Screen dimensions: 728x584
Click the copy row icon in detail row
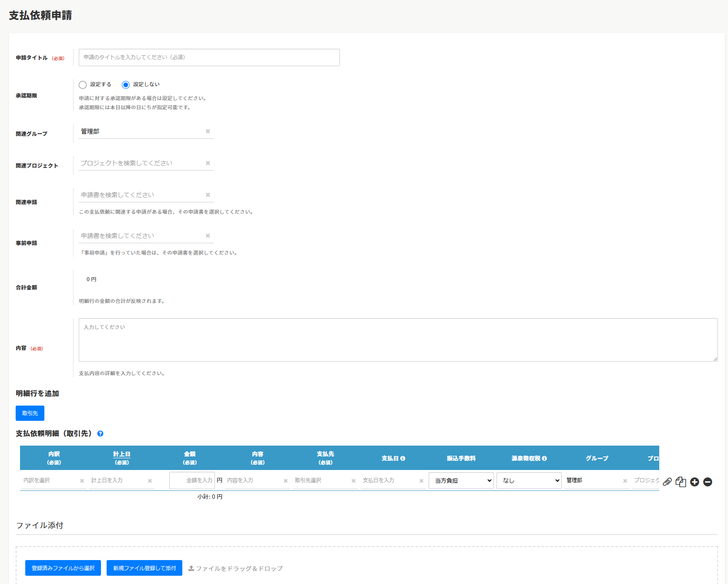(x=681, y=482)
